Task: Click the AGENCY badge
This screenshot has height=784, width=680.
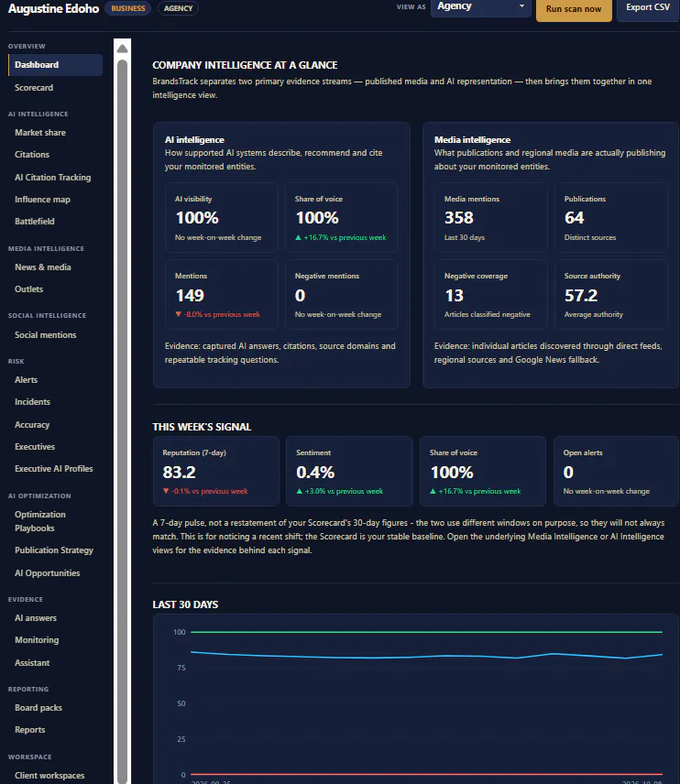Action: click(178, 8)
